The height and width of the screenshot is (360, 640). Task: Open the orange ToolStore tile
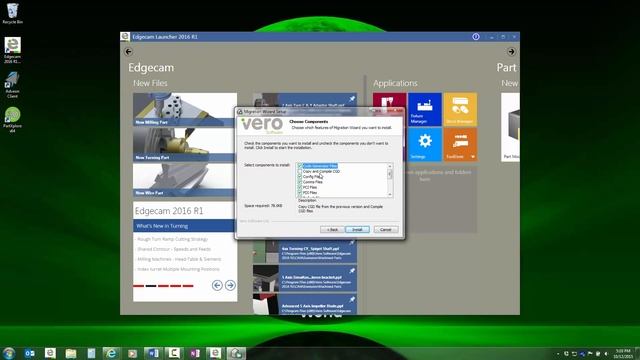click(460, 144)
